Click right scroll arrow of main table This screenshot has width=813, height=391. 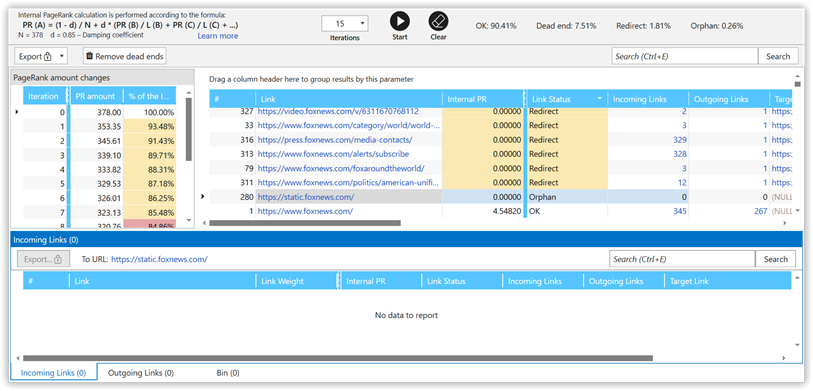coord(785,223)
